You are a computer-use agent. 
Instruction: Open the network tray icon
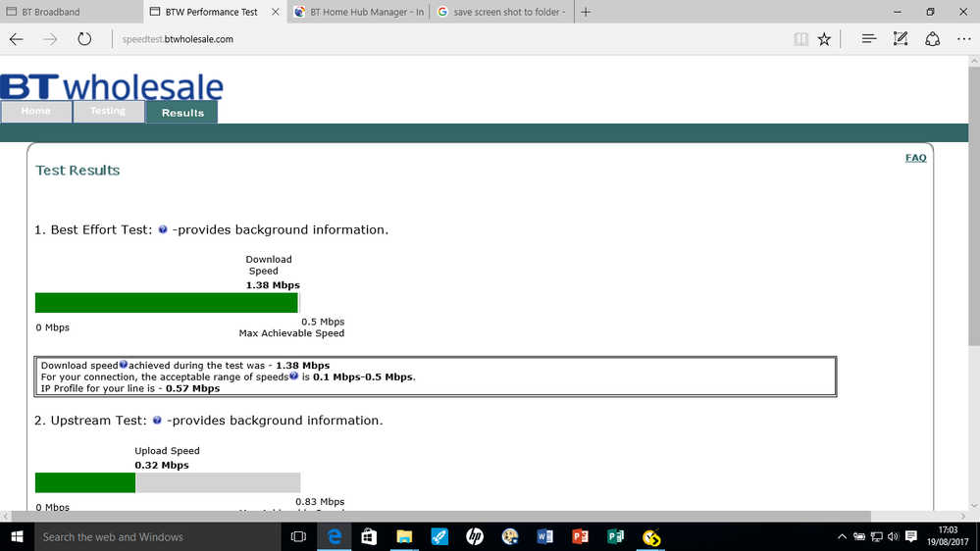click(877, 536)
